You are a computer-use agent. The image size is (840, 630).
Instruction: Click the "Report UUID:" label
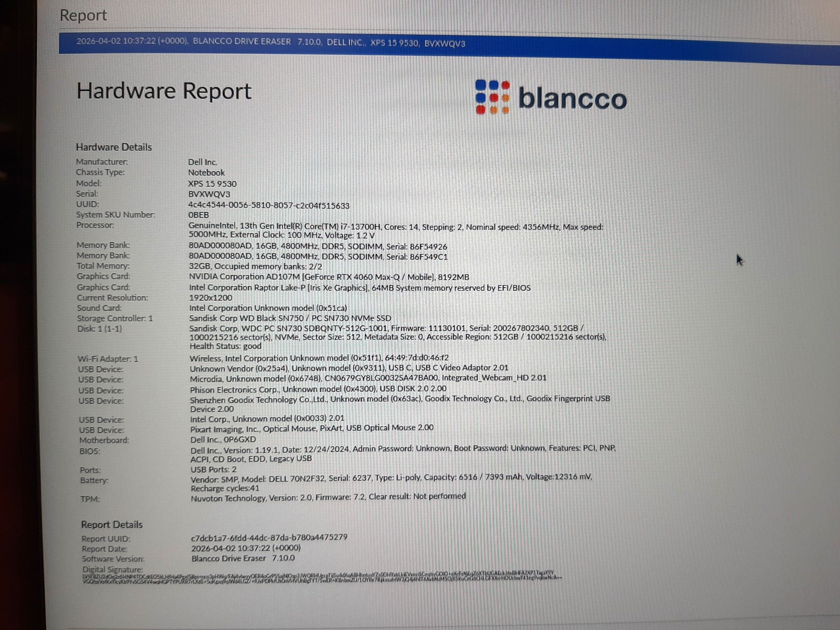(106, 539)
